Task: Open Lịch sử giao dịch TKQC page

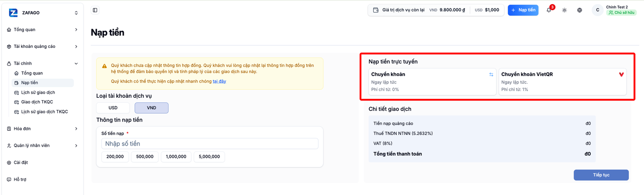Action: [x=42, y=111]
